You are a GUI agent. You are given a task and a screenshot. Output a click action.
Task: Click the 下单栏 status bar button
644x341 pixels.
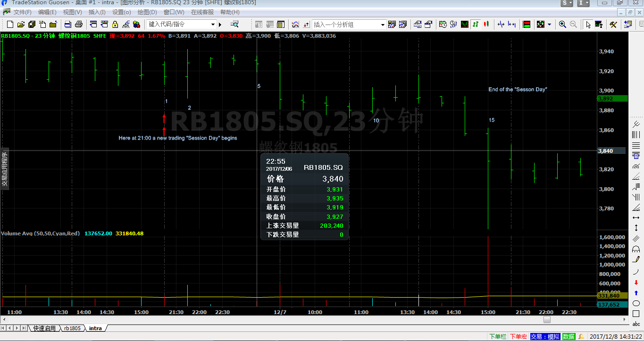click(x=498, y=337)
